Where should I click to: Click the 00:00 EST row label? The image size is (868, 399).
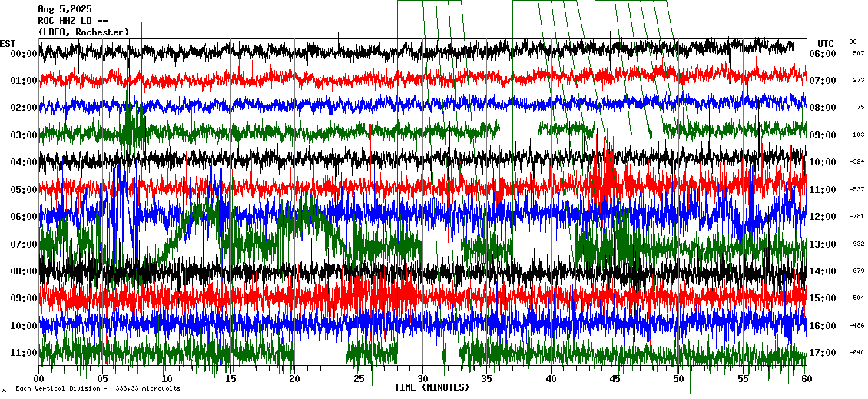pyautogui.click(x=25, y=54)
